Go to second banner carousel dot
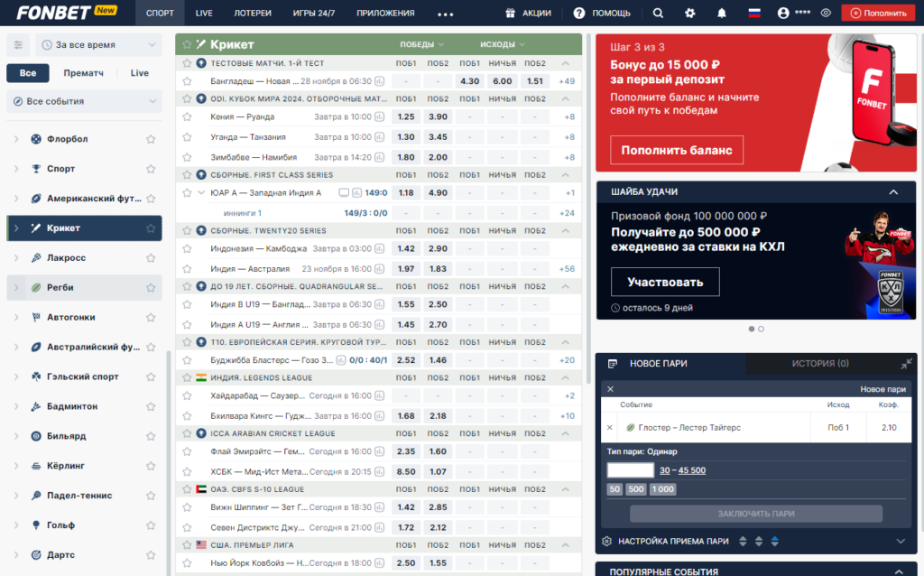This screenshot has width=924, height=576. pyautogui.click(x=761, y=329)
